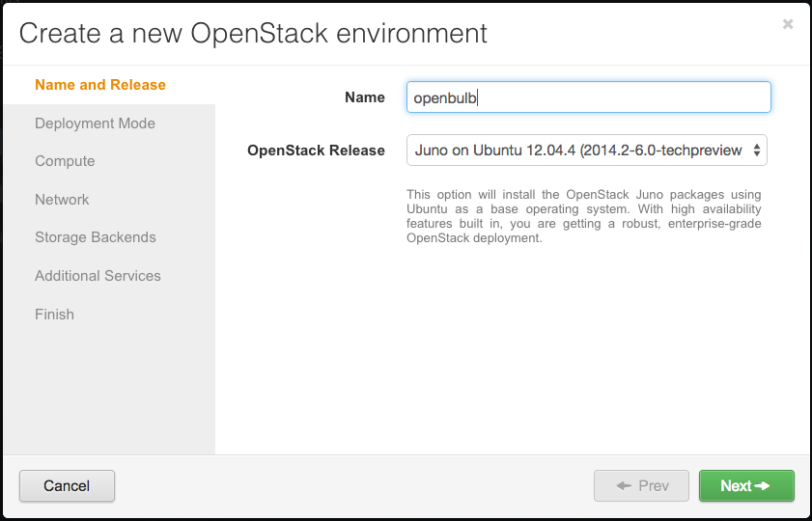
Task: Click the Cancel button
Action: [x=67, y=486]
